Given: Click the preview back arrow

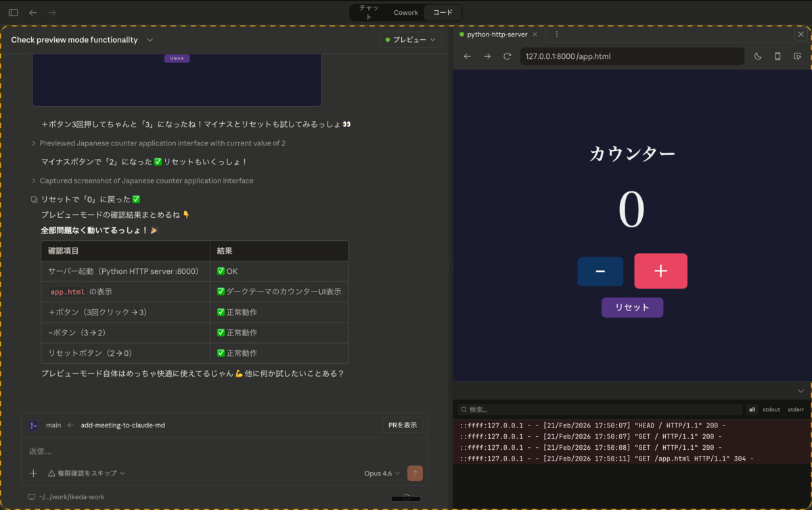Looking at the screenshot, I should [x=467, y=56].
